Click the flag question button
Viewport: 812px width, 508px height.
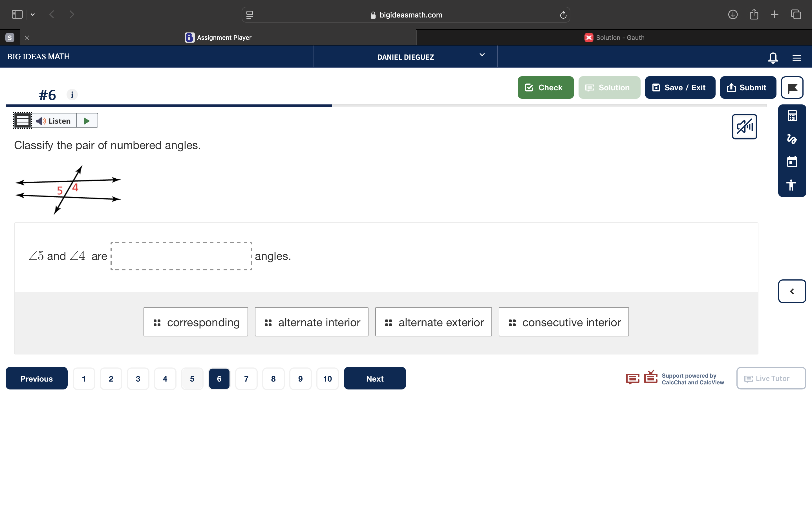tap(792, 88)
